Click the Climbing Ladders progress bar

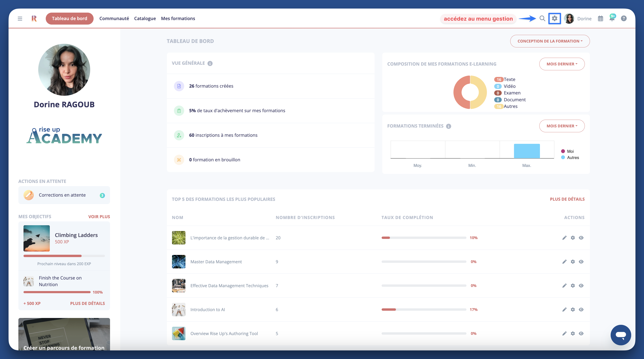pyautogui.click(x=64, y=256)
